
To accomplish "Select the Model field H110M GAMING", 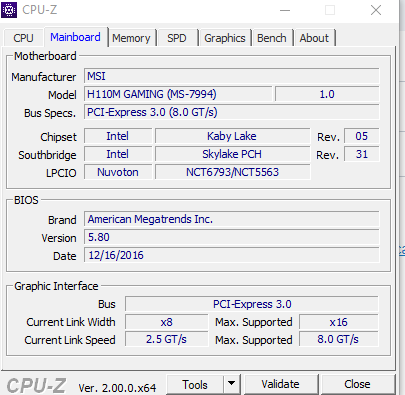I will click(178, 94).
